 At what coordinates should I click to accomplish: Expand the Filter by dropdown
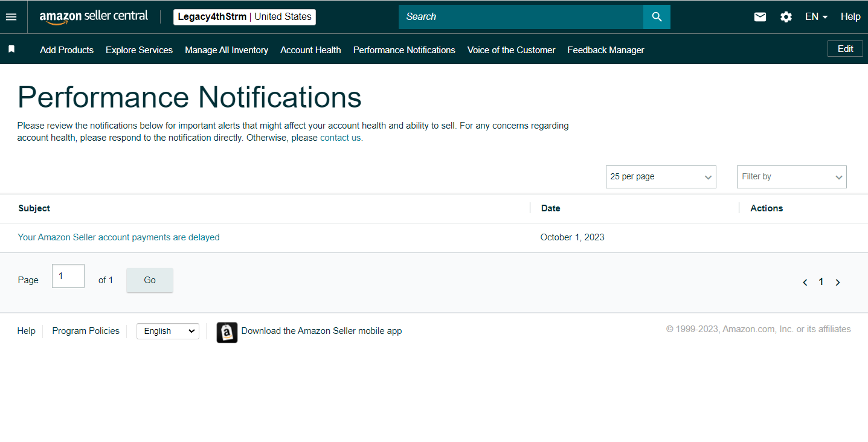[x=791, y=177]
